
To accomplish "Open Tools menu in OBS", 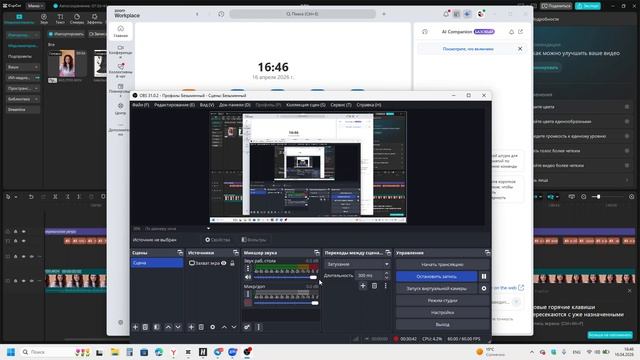I will 341,105.
